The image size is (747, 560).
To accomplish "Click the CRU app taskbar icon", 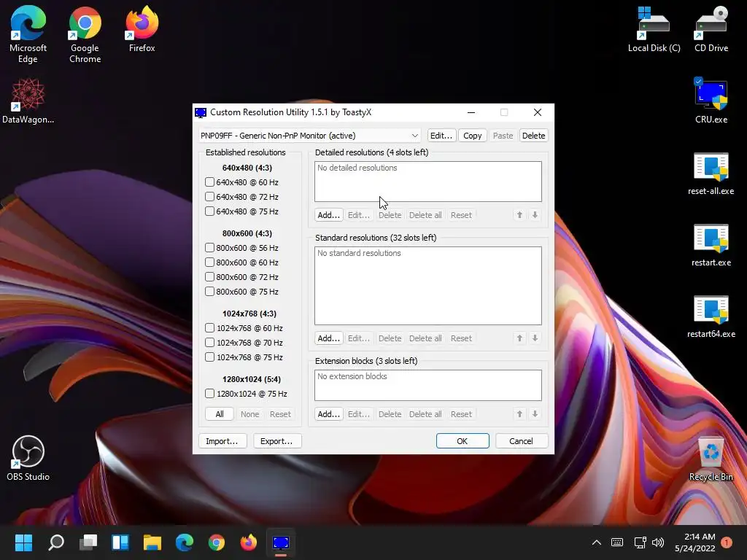I will pyautogui.click(x=281, y=542).
